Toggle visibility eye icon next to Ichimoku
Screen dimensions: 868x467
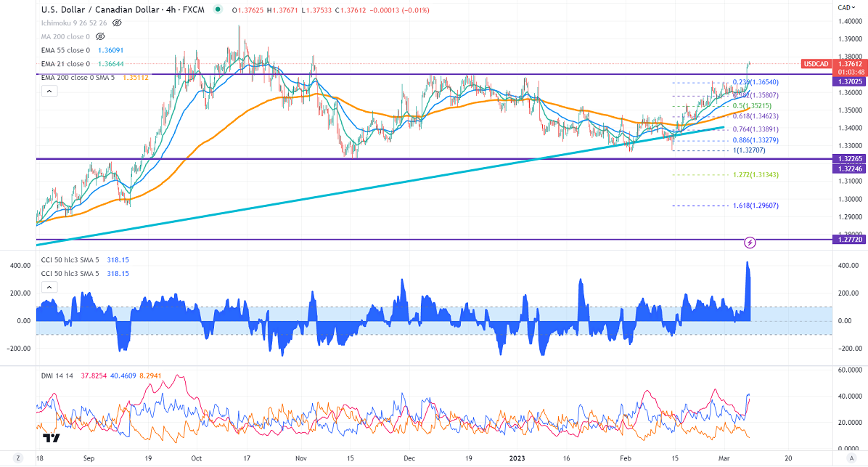point(117,23)
